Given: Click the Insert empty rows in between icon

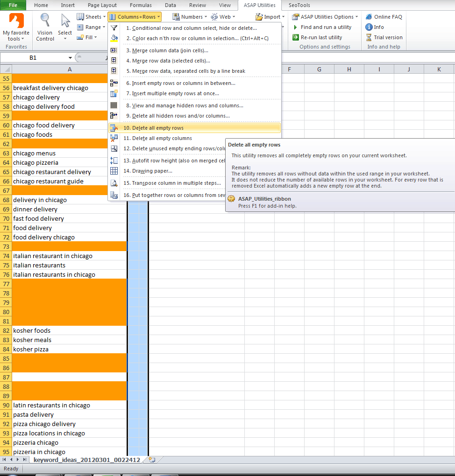Looking at the screenshot, I should click(x=114, y=83).
